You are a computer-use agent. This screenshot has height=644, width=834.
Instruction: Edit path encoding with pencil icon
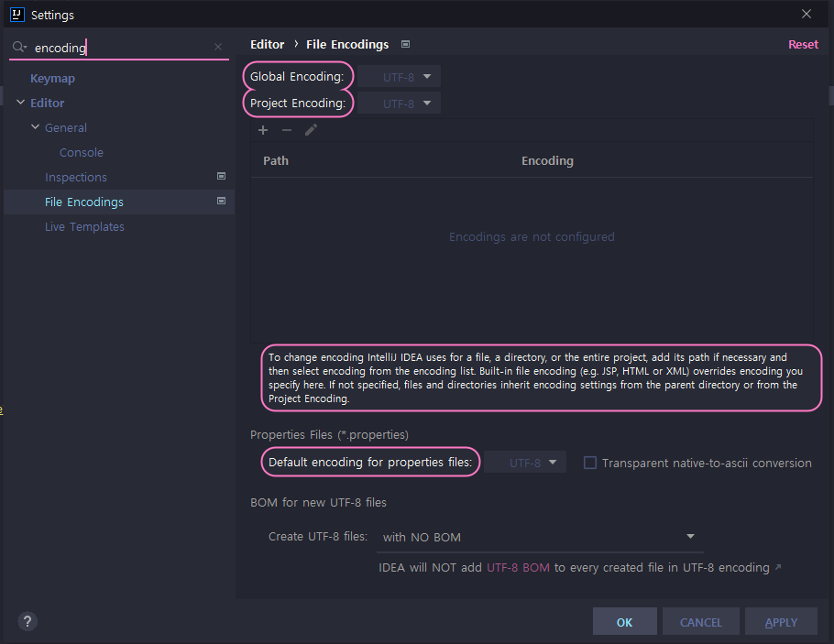pos(312,130)
